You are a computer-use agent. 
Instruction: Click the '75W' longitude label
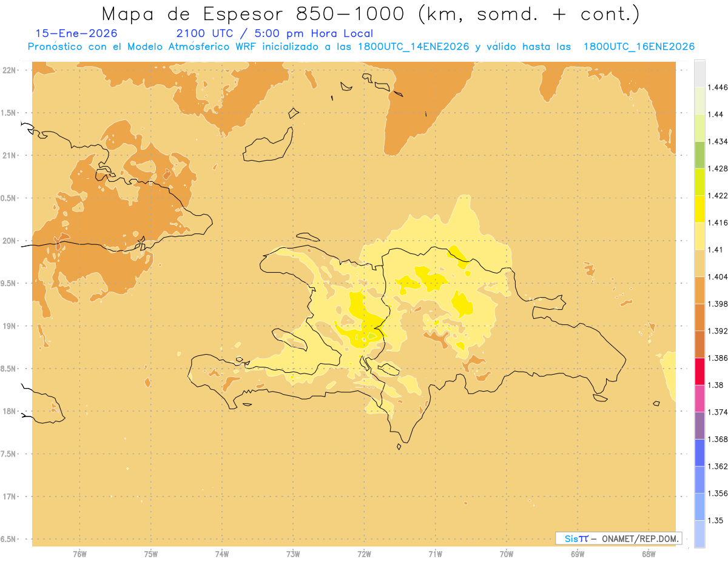(151, 554)
